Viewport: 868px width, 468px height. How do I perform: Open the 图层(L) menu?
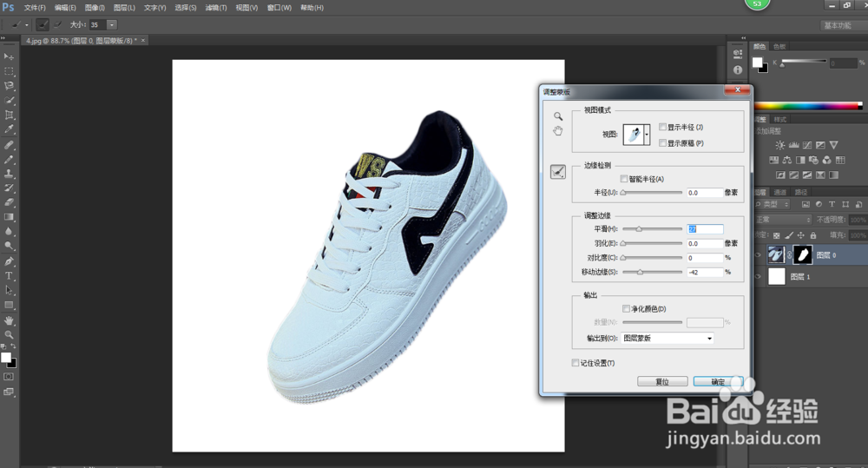[x=124, y=8]
